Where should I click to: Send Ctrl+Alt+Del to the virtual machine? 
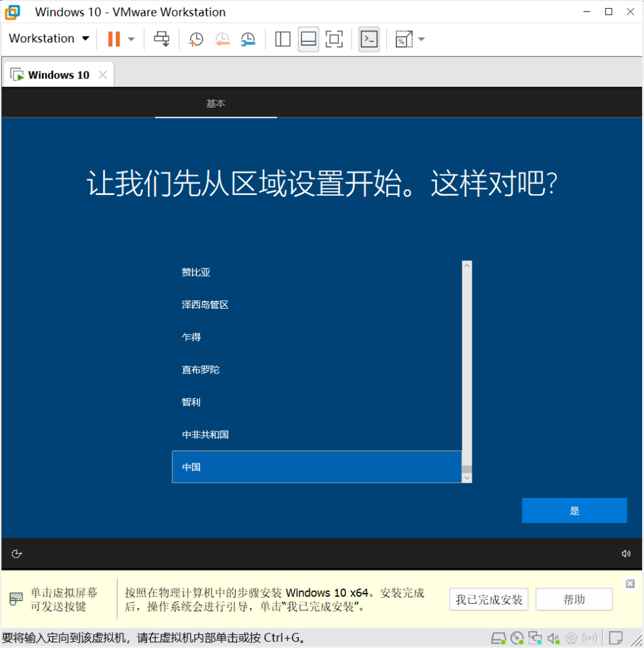click(x=161, y=39)
